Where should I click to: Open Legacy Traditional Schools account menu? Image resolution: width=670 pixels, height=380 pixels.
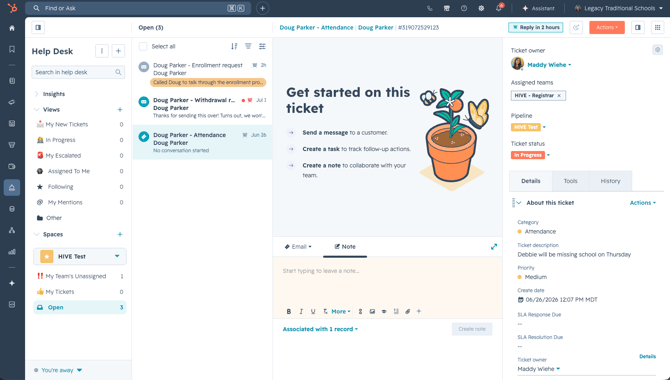pos(618,8)
